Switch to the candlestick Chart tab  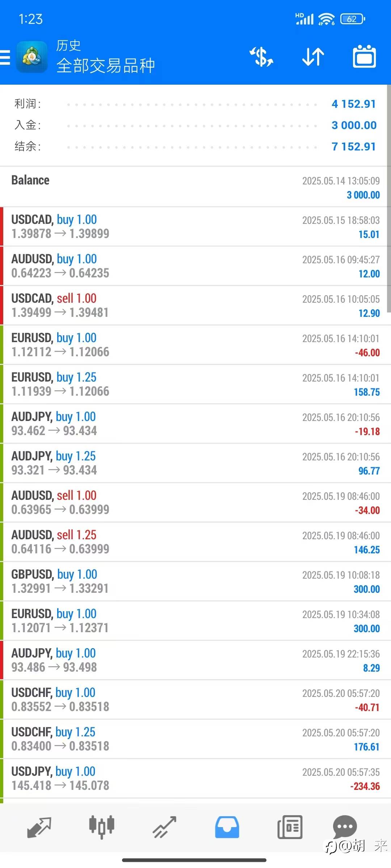coord(102,827)
